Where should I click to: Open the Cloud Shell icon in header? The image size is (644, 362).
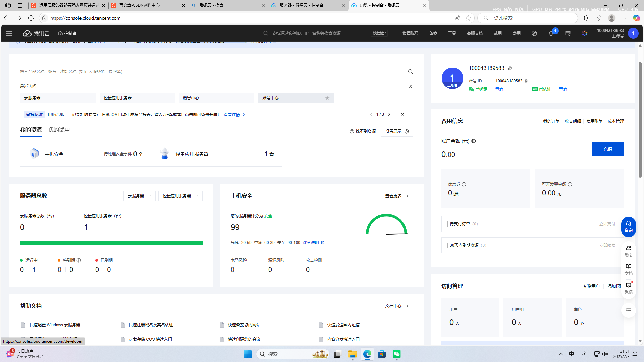click(x=568, y=33)
